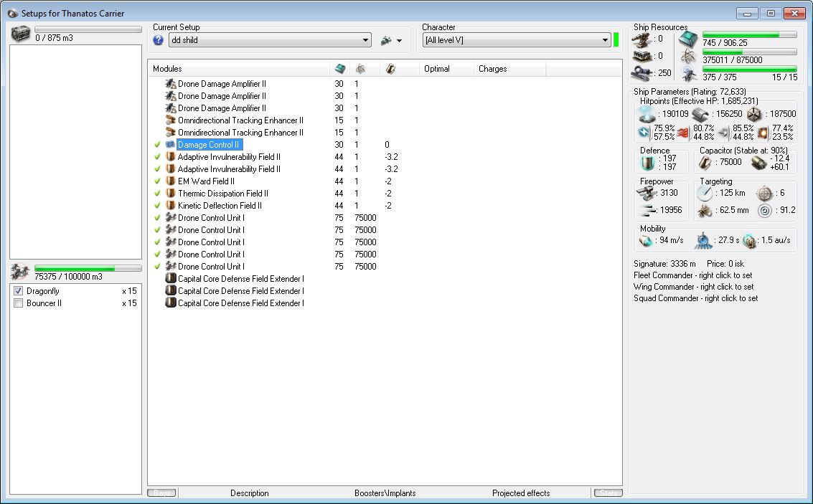Click the structure hitpoints icon showing 187500
Screen dimensions: 813x504
click(x=754, y=114)
